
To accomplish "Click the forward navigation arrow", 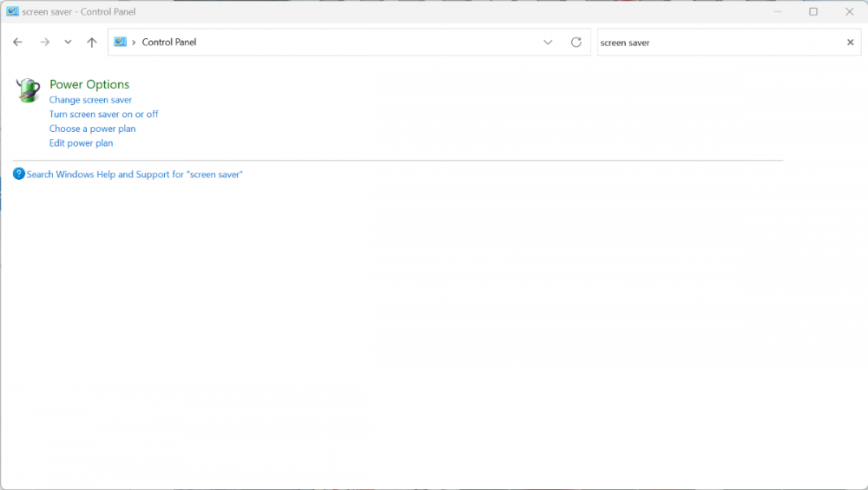I will click(44, 42).
